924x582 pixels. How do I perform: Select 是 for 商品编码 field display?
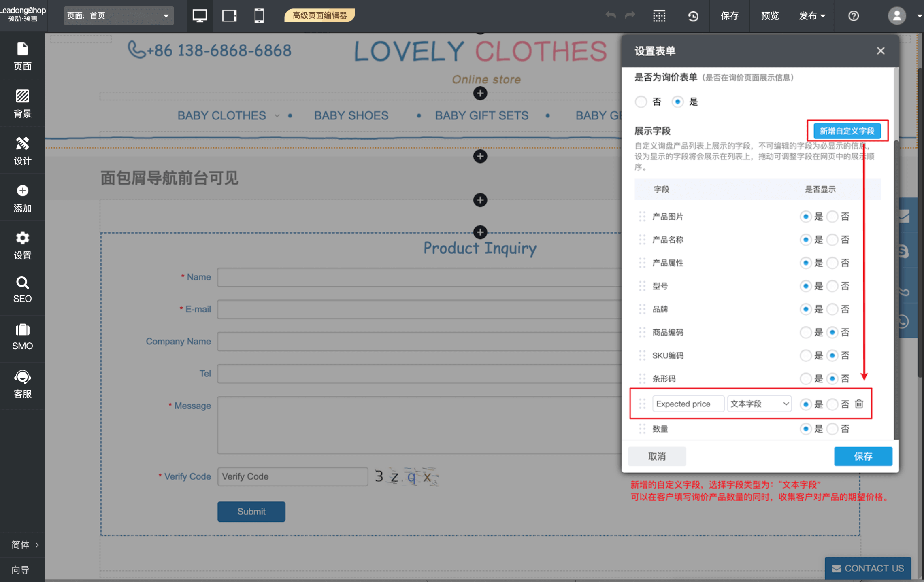(x=805, y=332)
